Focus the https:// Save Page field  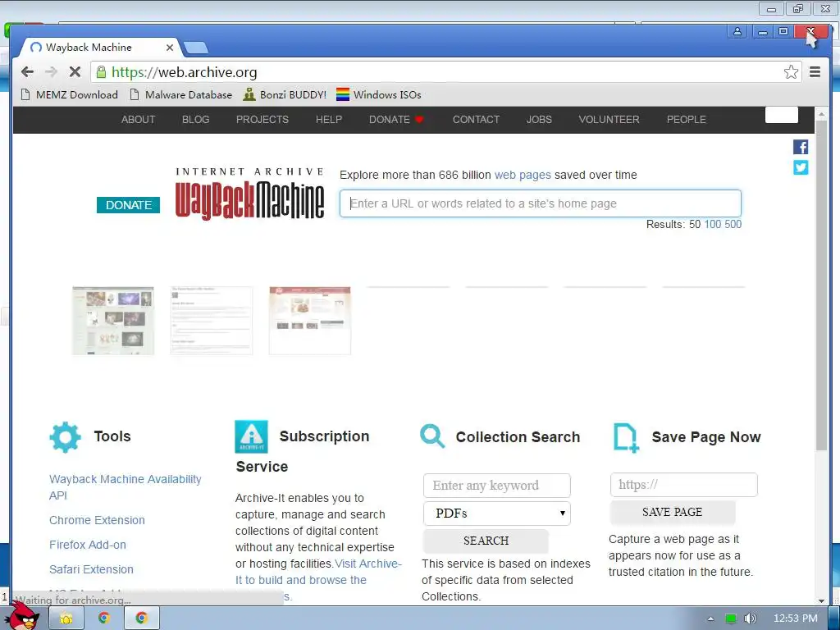[x=683, y=485]
